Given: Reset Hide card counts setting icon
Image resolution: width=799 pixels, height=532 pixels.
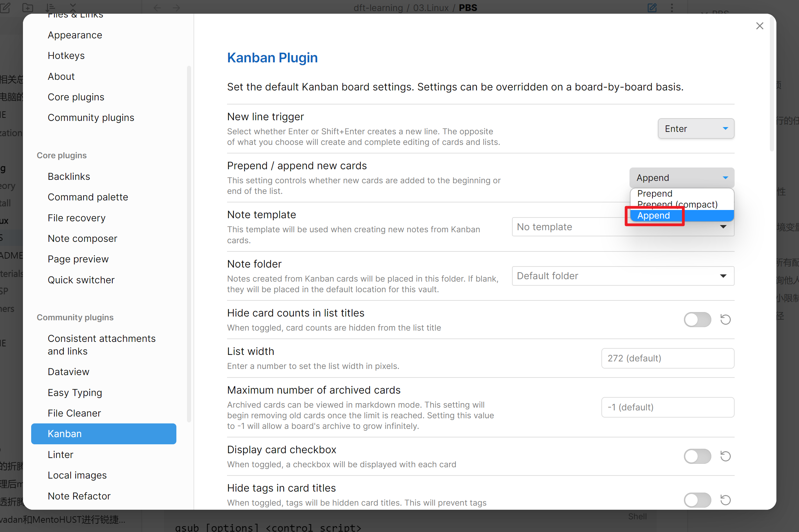Looking at the screenshot, I should click(x=725, y=320).
